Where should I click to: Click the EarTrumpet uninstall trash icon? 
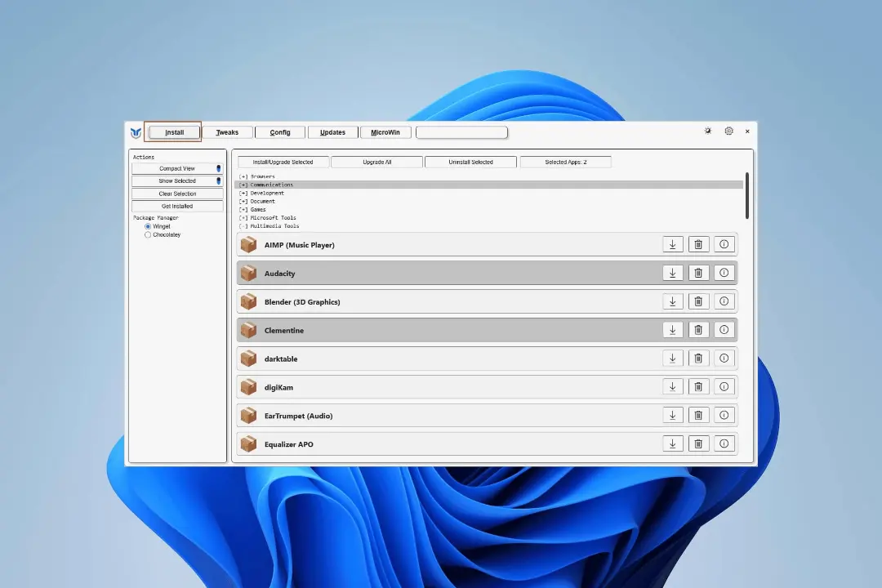pos(698,415)
